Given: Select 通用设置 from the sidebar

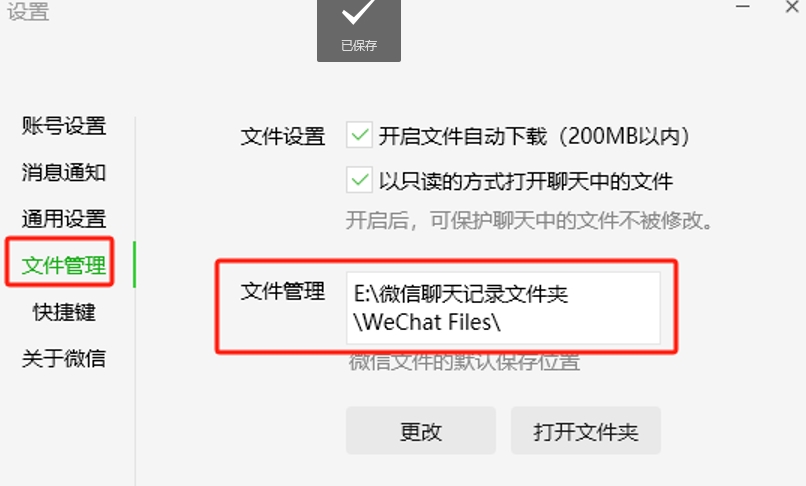Looking at the screenshot, I should pyautogui.click(x=64, y=219).
